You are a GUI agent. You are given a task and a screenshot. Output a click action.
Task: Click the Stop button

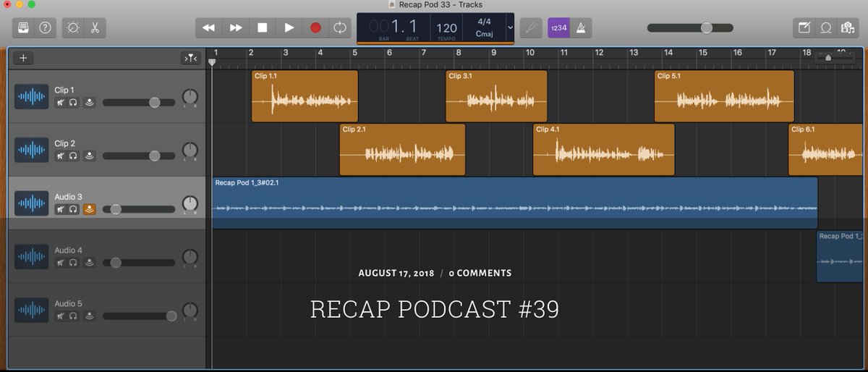pyautogui.click(x=263, y=28)
